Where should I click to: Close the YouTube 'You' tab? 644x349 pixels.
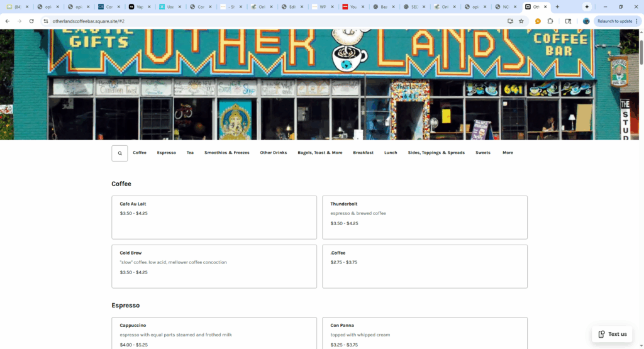(x=363, y=6)
